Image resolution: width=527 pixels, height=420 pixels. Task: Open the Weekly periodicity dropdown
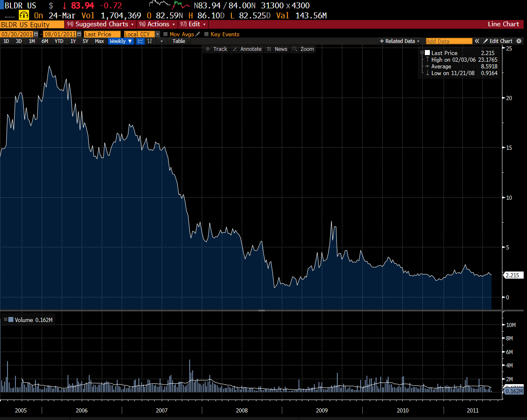(x=121, y=41)
